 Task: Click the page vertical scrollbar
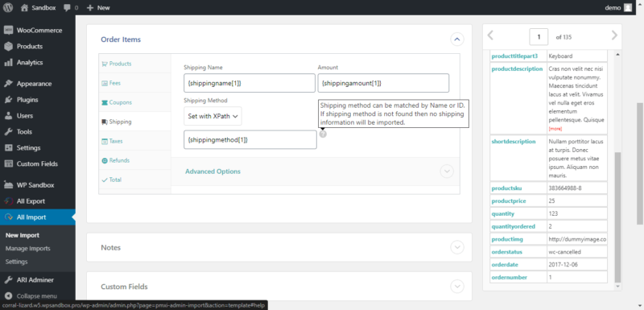[x=640, y=163]
